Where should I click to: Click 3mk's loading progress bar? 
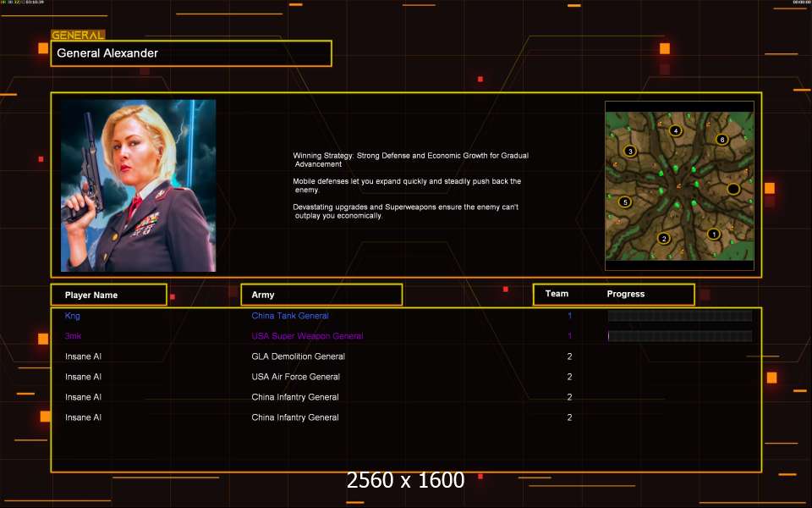click(680, 336)
